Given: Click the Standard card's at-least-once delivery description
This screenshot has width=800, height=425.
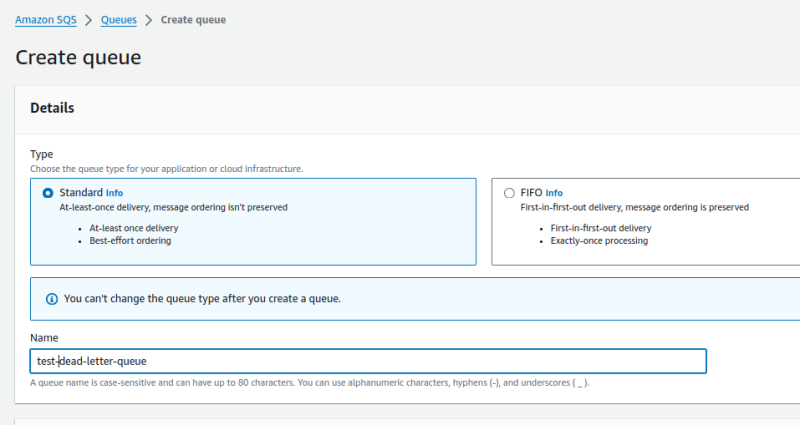Looking at the screenshot, I should click(x=173, y=207).
